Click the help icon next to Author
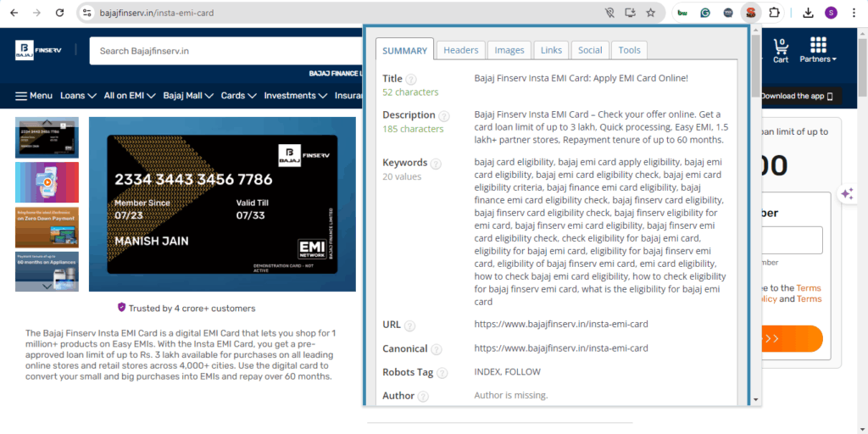 pos(423,397)
